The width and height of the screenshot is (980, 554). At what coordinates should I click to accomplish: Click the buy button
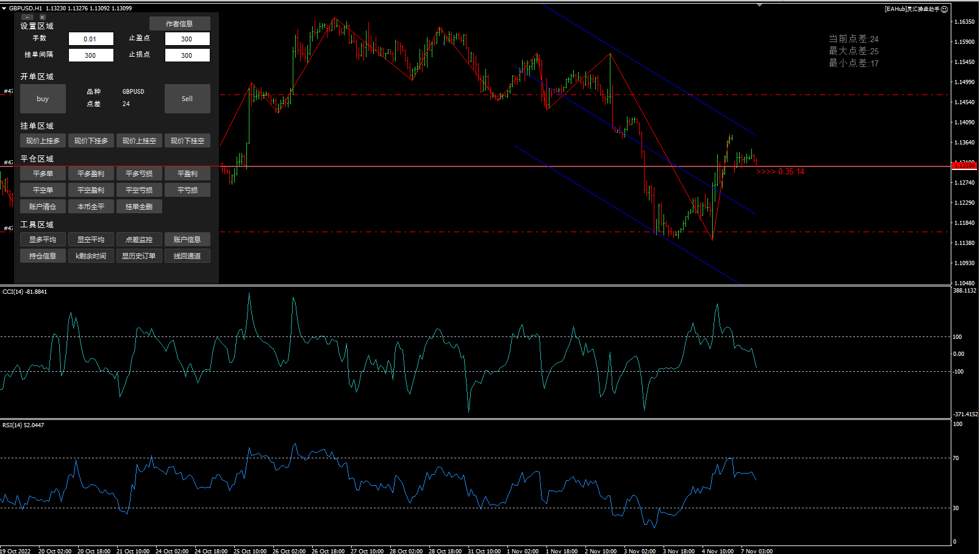[43, 99]
